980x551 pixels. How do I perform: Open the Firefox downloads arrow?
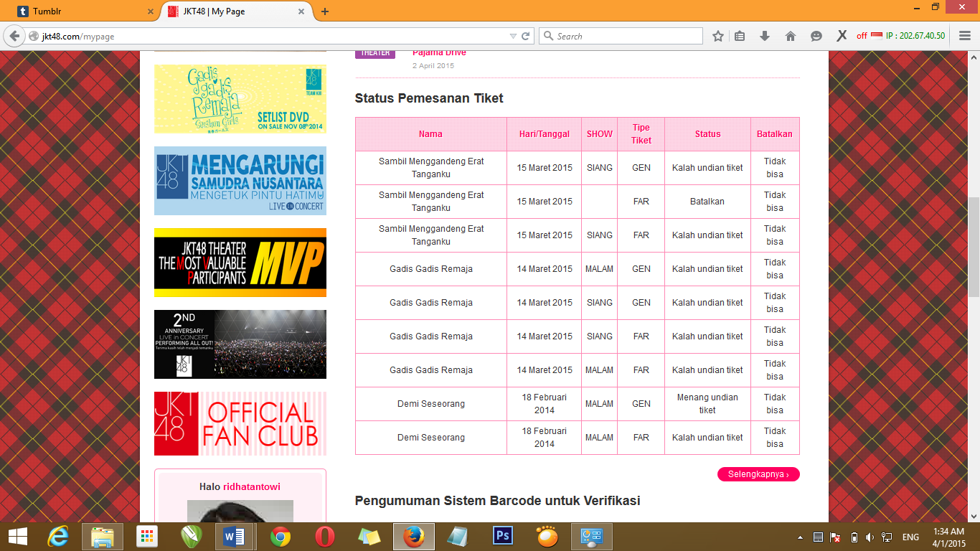(x=765, y=36)
